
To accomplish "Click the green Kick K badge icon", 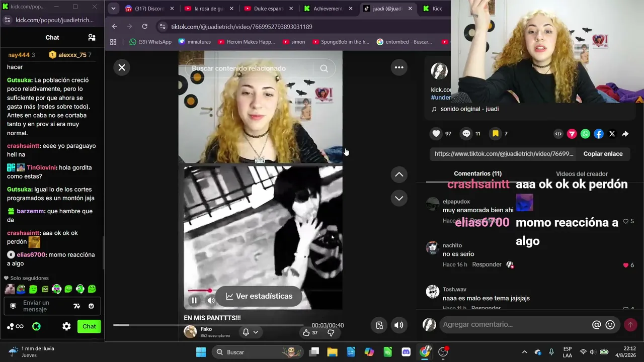I will [x=37, y=326].
